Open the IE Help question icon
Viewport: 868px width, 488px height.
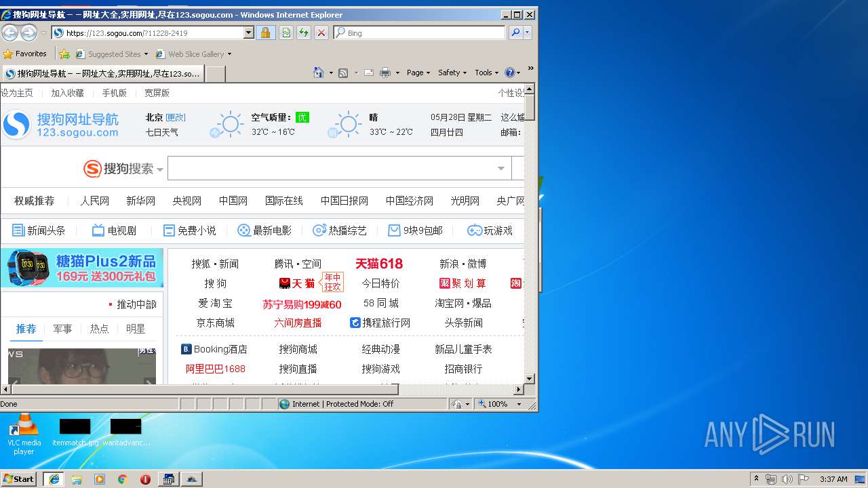[510, 73]
